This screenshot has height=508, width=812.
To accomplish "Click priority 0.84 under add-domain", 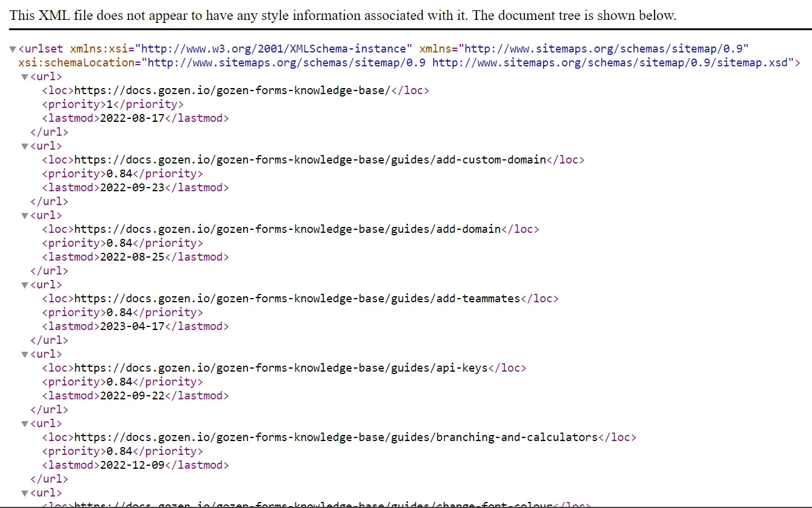I will 119,243.
